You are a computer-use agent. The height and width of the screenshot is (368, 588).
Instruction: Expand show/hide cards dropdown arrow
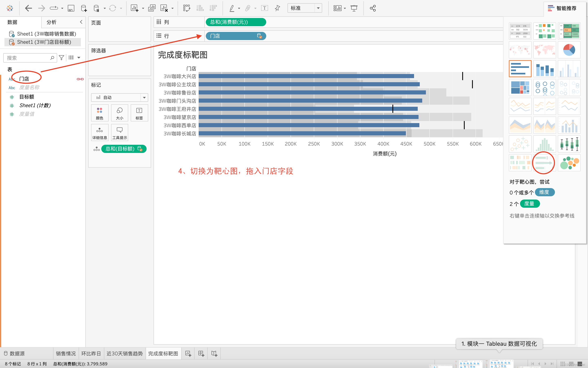coord(345,9)
